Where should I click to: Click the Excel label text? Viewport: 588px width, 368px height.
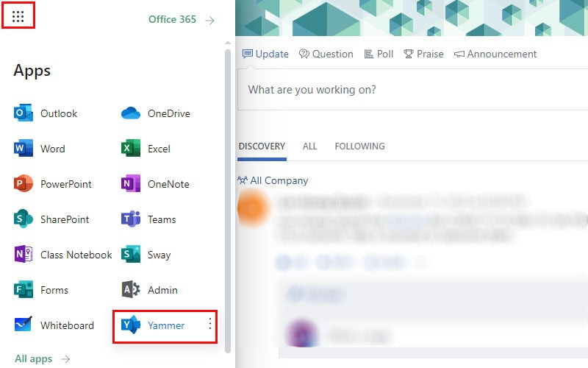pyautogui.click(x=159, y=149)
